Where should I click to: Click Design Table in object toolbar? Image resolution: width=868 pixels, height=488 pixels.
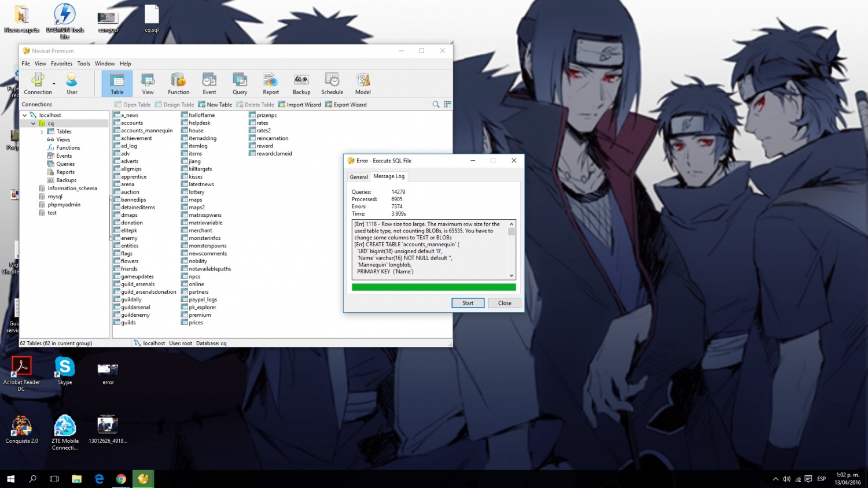click(174, 105)
